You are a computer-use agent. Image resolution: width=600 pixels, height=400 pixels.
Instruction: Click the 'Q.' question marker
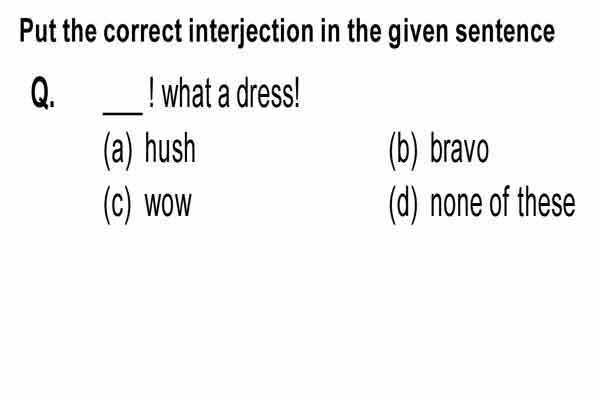42,93
